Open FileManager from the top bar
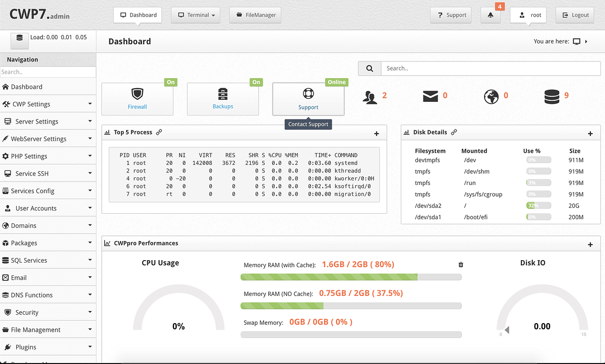 255,15
